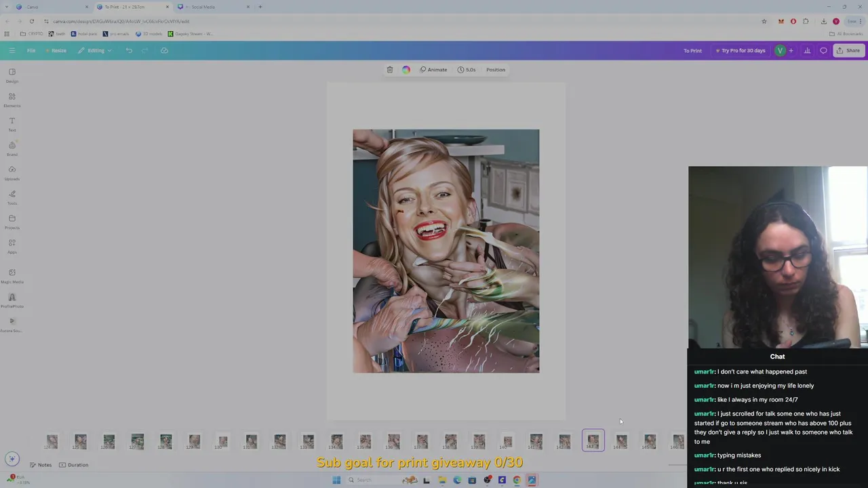Open the Canva hamburger menu icon

12,51
